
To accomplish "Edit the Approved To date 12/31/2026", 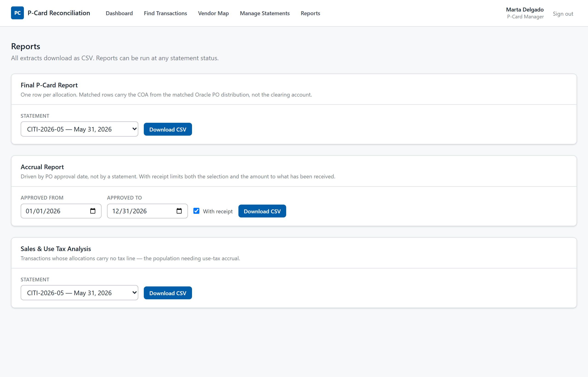I will point(147,211).
